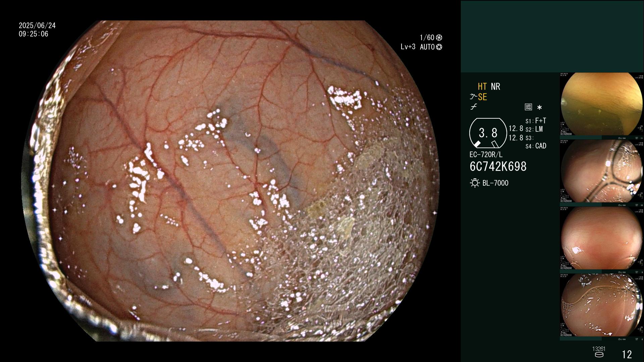644x362 pixels.
Task: Open the bottom thumbnail with foamy fluid
Action: (602, 305)
